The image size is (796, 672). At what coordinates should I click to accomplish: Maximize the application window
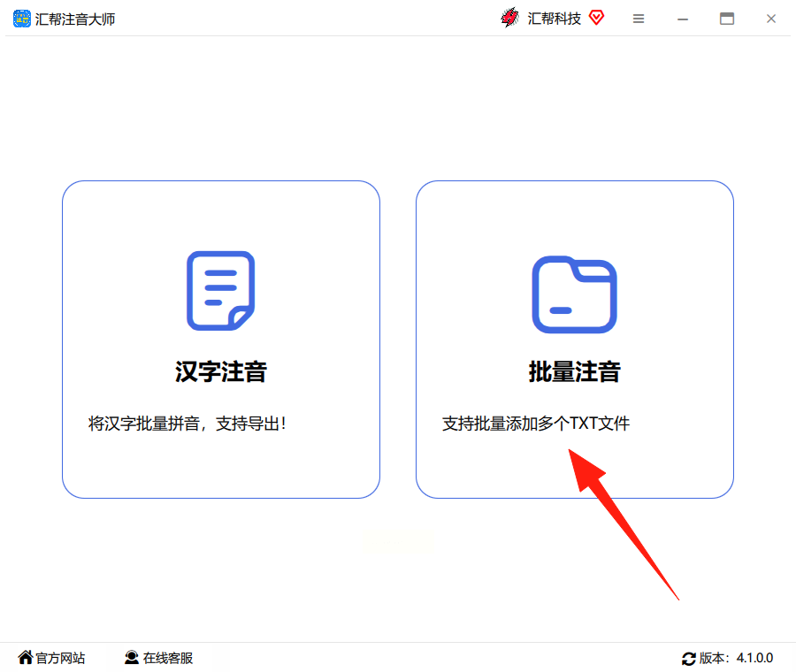tap(727, 19)
